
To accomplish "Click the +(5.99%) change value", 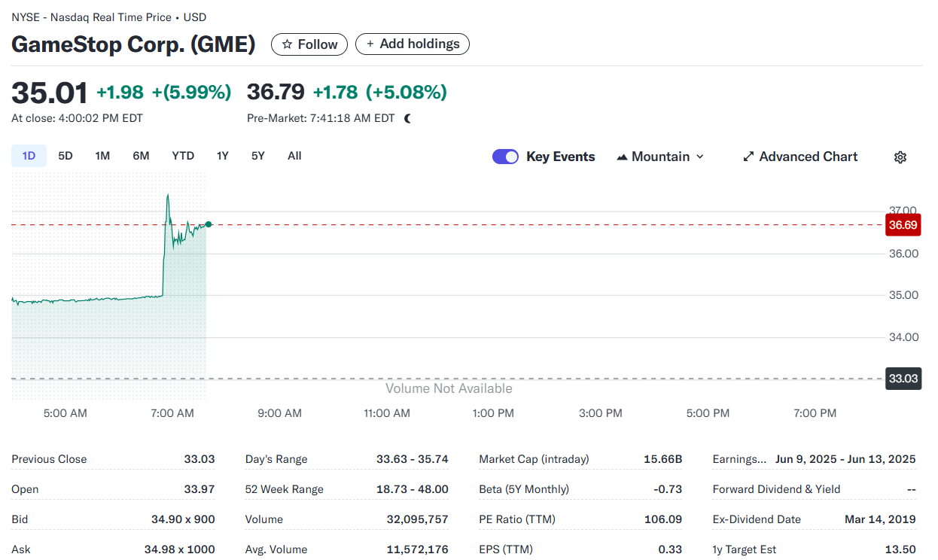I will coord(192,93).
